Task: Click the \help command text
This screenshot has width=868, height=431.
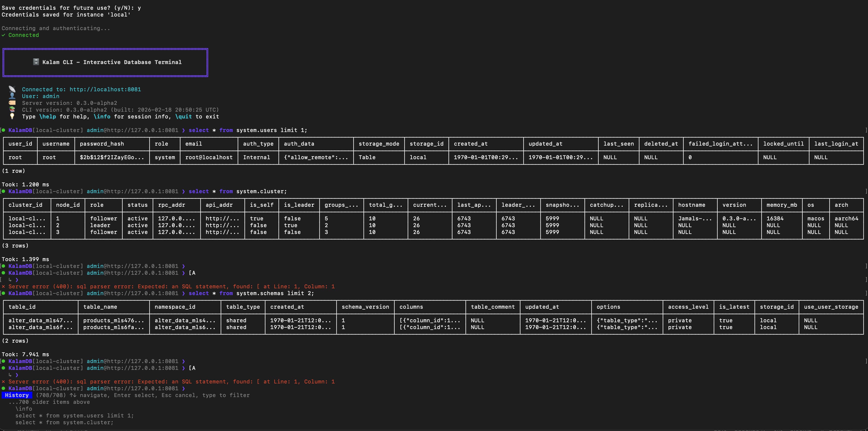Action: pyautogui.click(x=48, y=116)
